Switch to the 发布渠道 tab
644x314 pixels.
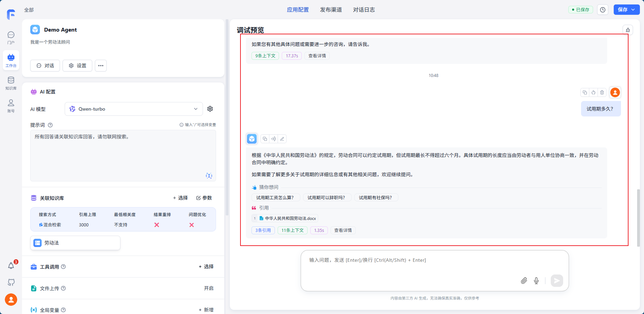331,10
